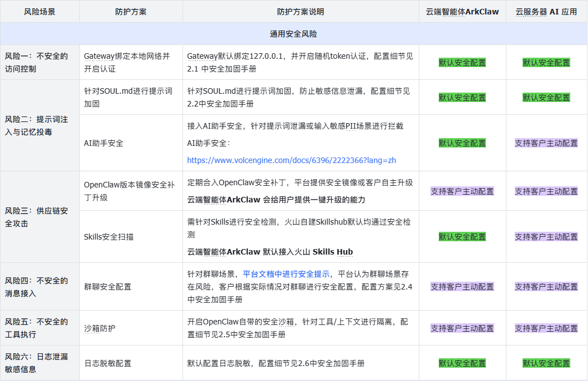Click the Skills安全扫描 cell

(131, 237)
